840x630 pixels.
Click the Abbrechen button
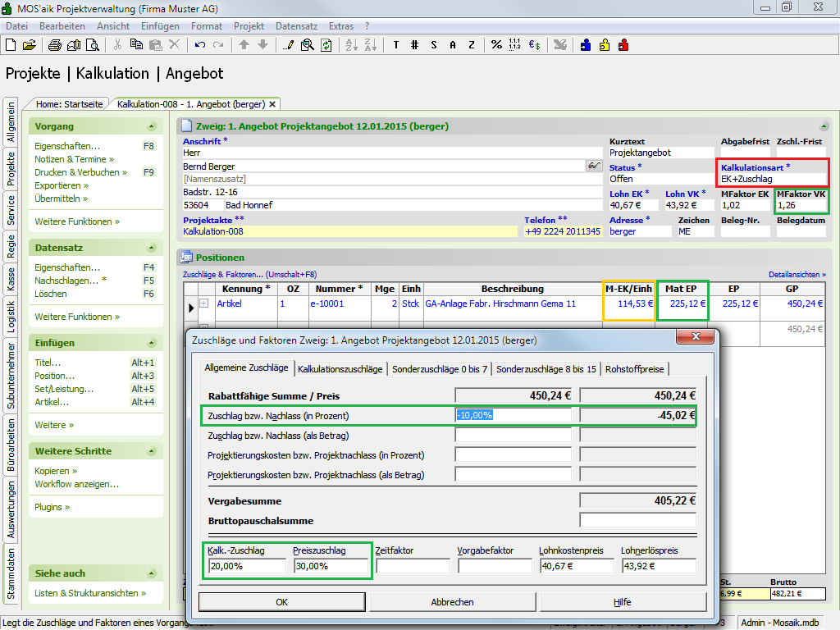(x=452, y=602)
